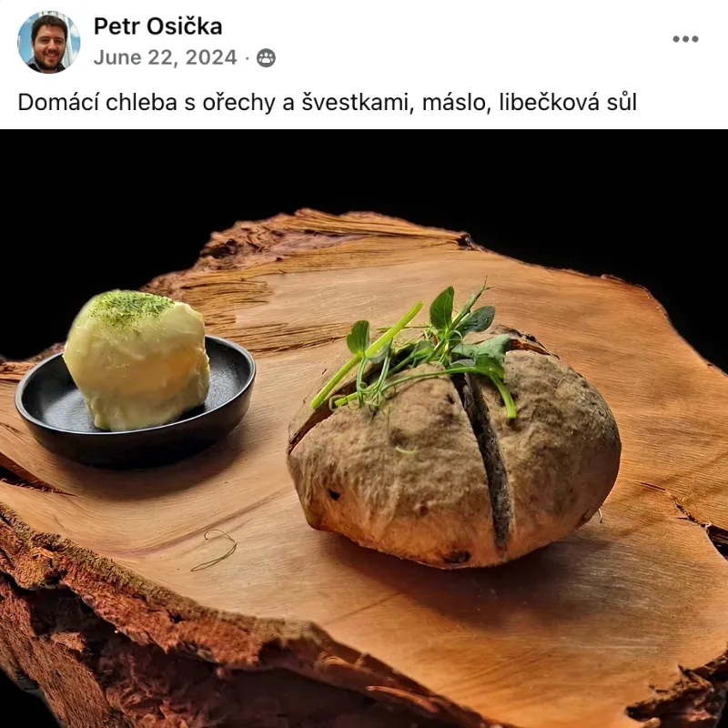Click the Petr Osička name link
The height and width of the screenshot is (728, 728).
click(157, 26)
